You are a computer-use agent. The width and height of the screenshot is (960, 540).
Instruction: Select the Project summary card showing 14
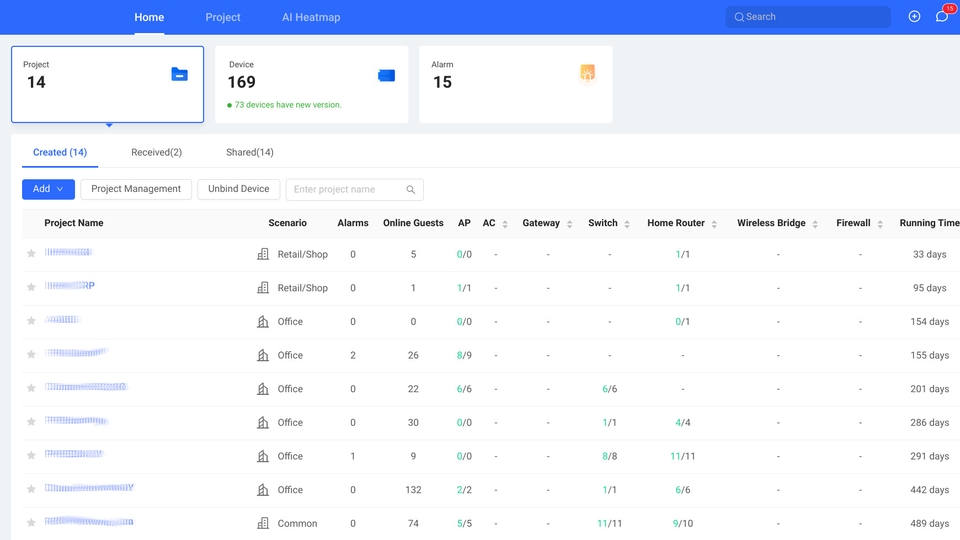coord(107,84)
